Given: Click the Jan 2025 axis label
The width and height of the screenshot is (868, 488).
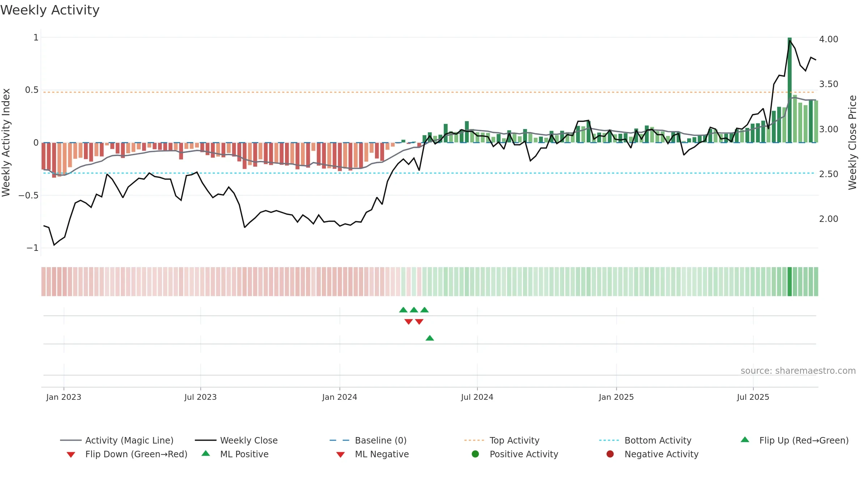Looking at the screenshot, I should (x=616, y=397).
